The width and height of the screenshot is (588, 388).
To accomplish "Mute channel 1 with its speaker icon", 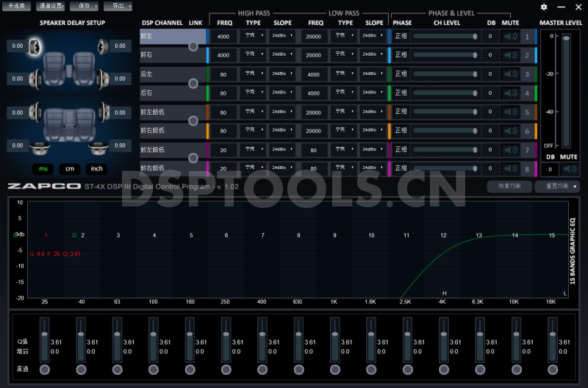I will [x=510, y=36].
